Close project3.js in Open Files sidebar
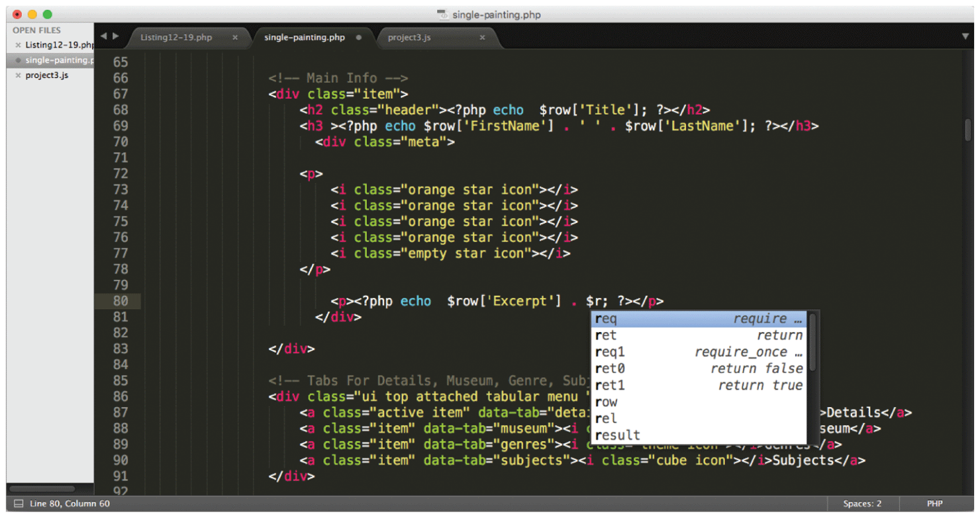This screenshot has width=980, height=518. (x=18, y=75)
